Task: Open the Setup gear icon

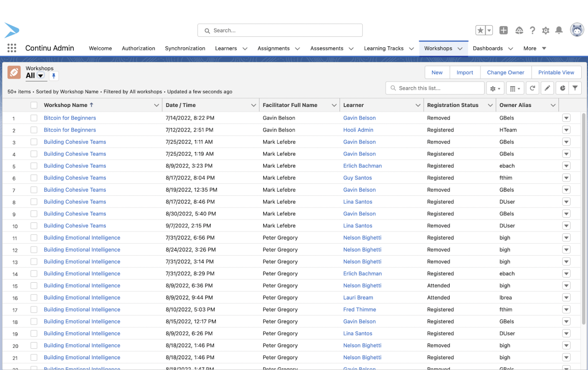Action: click(545, 30)
